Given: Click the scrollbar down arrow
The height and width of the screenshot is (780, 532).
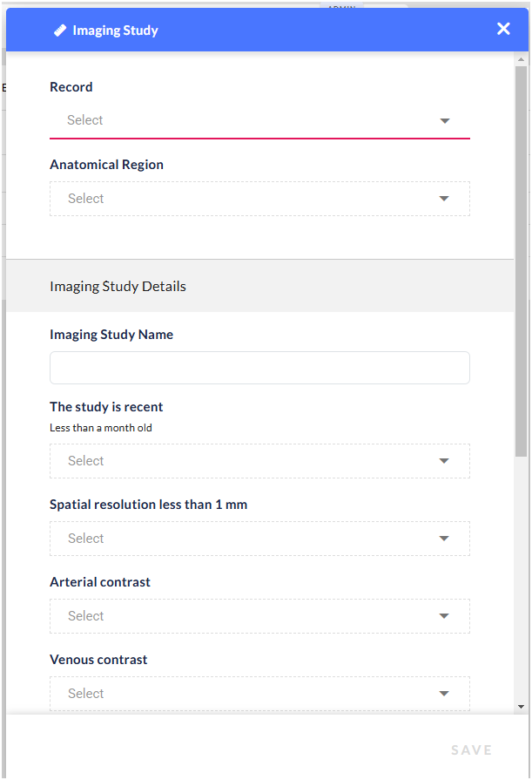Looking at the screenshot, I should click(x=521, y=707).
